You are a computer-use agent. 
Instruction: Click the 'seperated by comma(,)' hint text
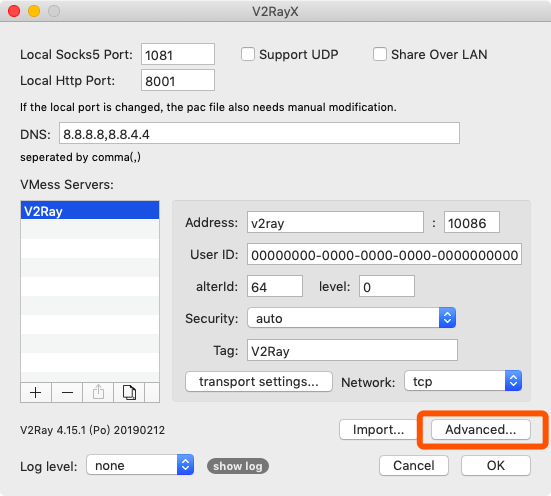[80, 157]
